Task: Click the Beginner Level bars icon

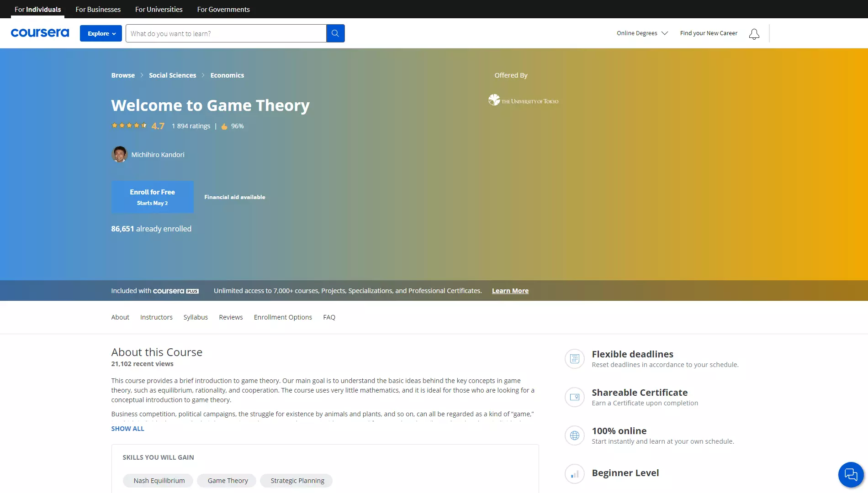Action: pyautogui.click(x=575, y=474)
